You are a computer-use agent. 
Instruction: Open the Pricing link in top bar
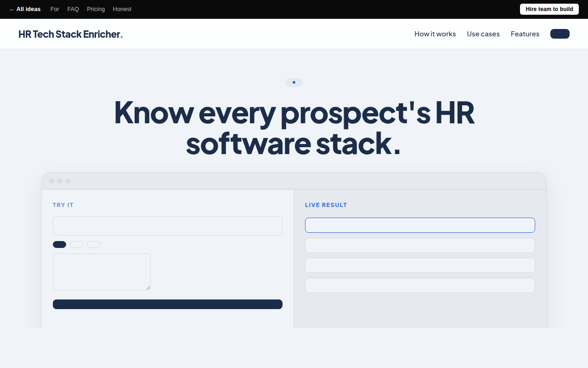[x=96, y=9]
